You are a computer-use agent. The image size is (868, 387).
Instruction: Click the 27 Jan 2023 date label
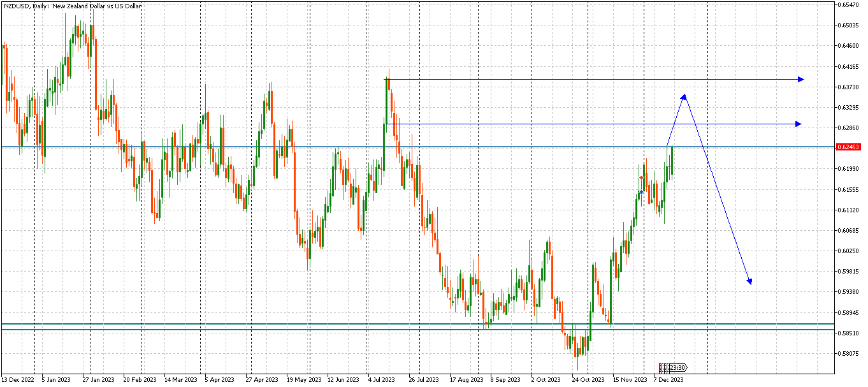click(98, 379)
